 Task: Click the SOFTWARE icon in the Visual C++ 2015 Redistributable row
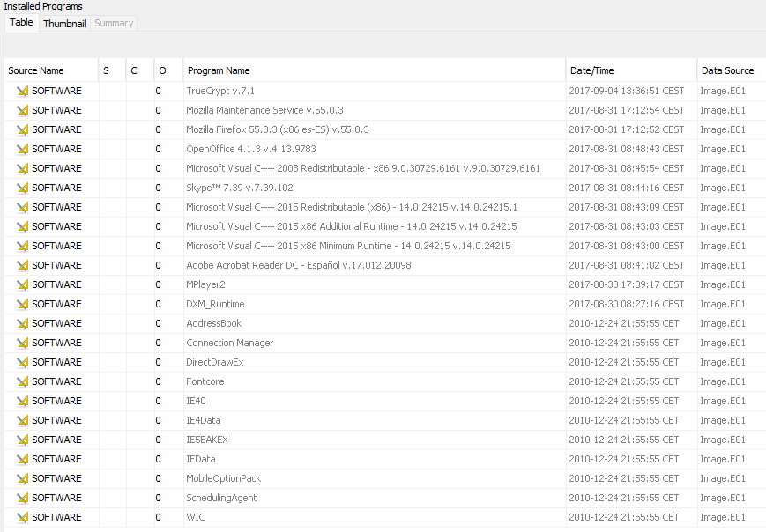click(22, 207)
